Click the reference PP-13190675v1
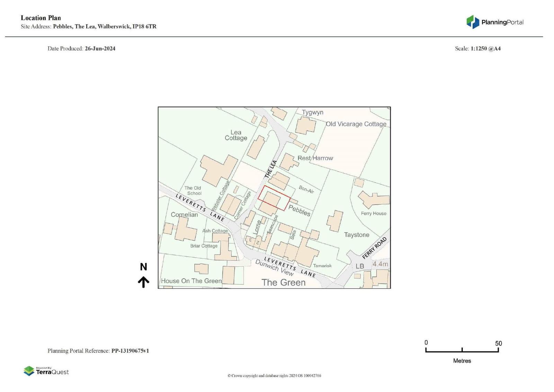 pos(130,351)
